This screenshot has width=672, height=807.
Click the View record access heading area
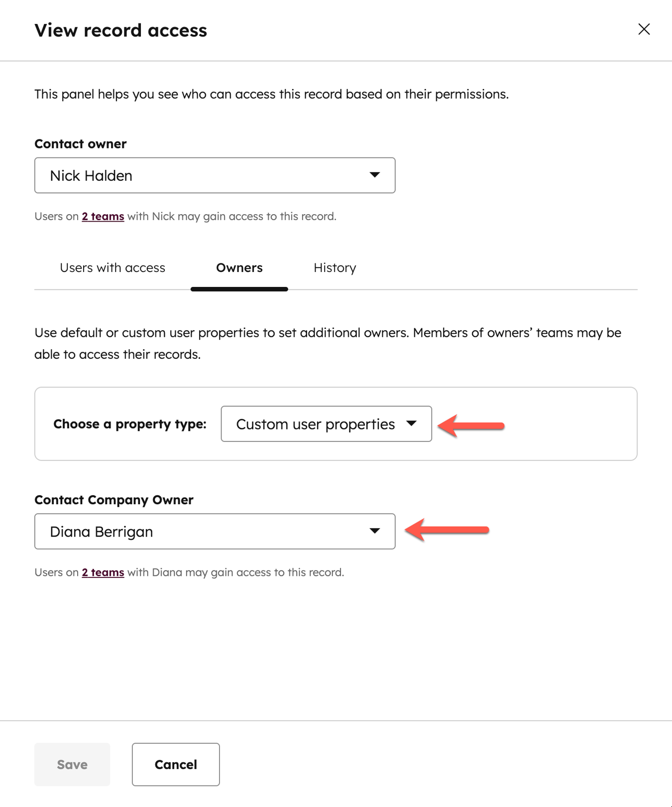(x=120, y=30)
